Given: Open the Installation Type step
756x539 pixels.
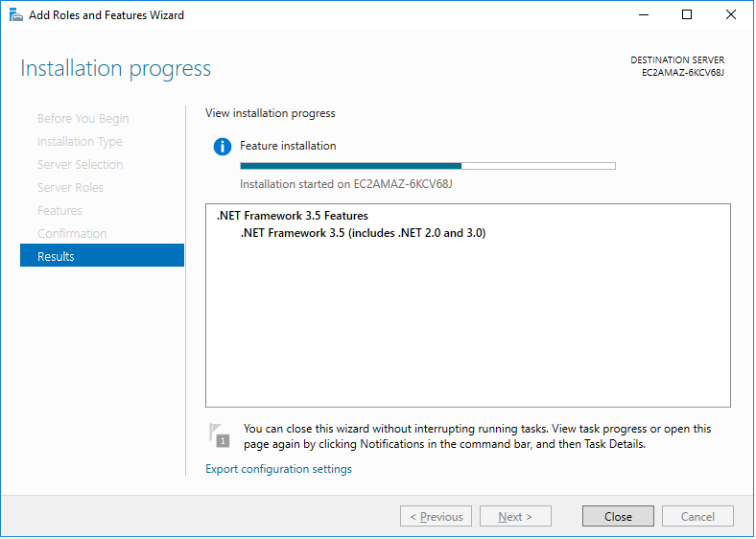Looking at the screenshot, I should [x=80, y=142].
